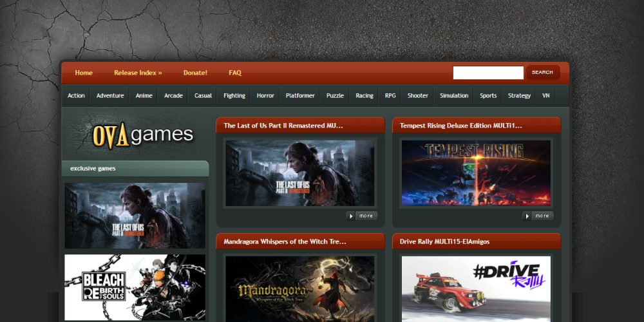Select the VN category
644x322 pixels.
click(546, 96)
